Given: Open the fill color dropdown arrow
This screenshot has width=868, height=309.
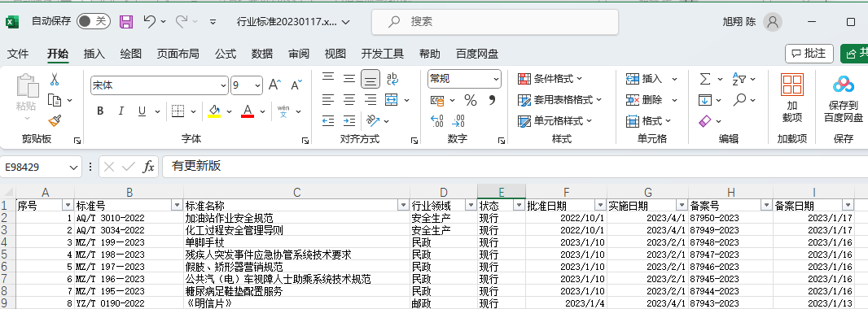Looking at the screenshot, I should 229,111.
